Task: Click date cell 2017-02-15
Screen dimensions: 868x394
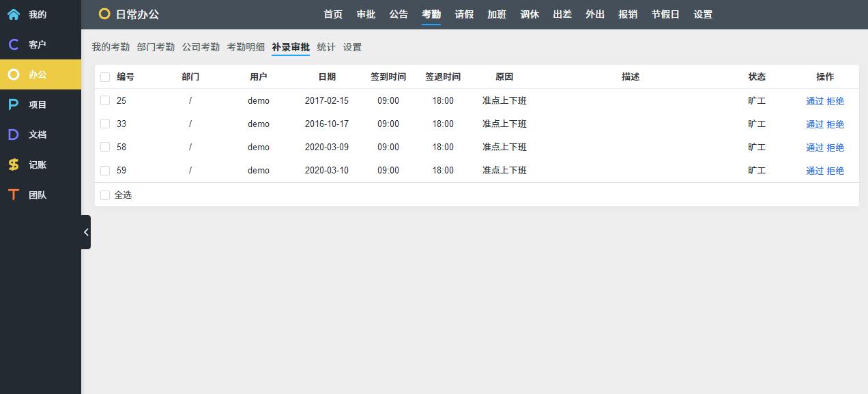Action: [327, 100]
